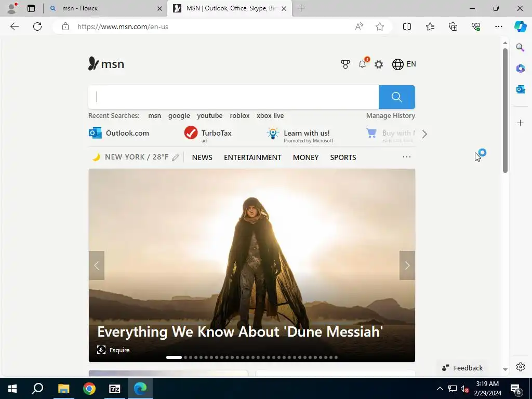The image size is (532, 399).
Task: Open 7-Zip from taskbar
Action: click(115, 389)
